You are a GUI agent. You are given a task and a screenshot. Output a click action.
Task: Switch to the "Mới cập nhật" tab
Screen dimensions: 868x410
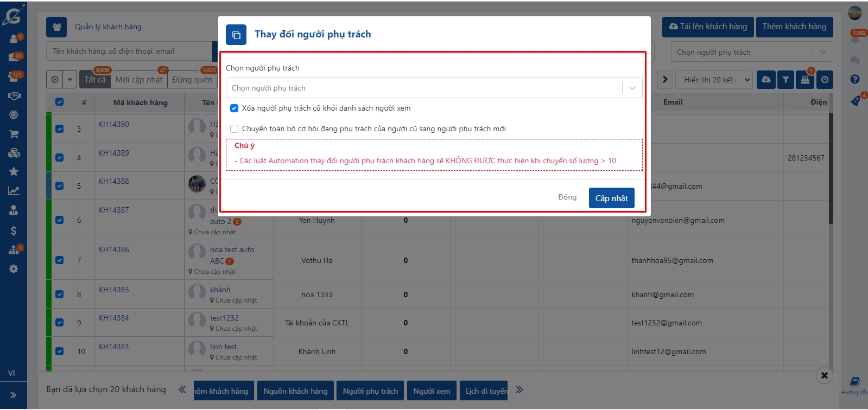click(x=139, y=80)
